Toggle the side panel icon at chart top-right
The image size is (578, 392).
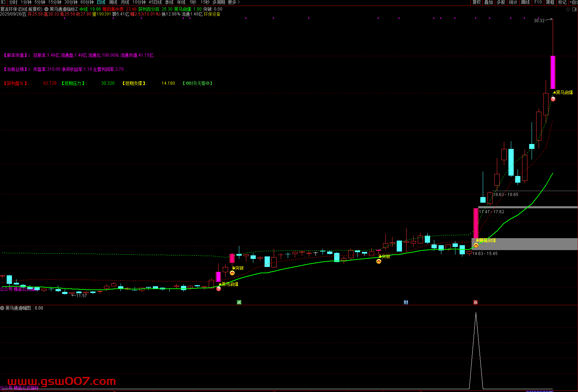point(575,9)
